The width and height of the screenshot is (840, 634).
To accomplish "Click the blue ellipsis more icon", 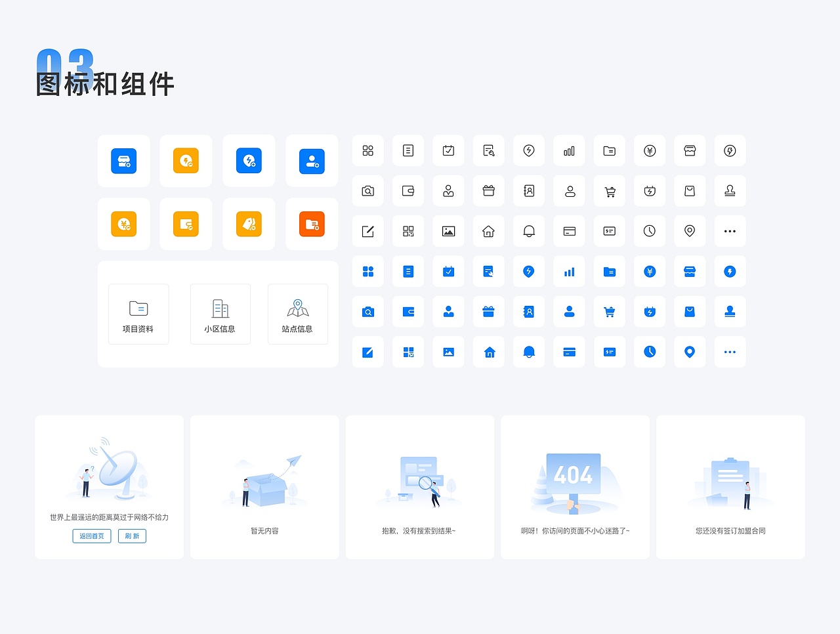I will coord(730,352).
